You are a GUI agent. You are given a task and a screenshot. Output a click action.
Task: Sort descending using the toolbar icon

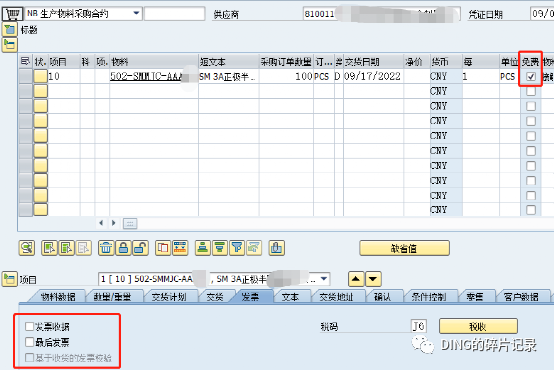click(220, 248)
